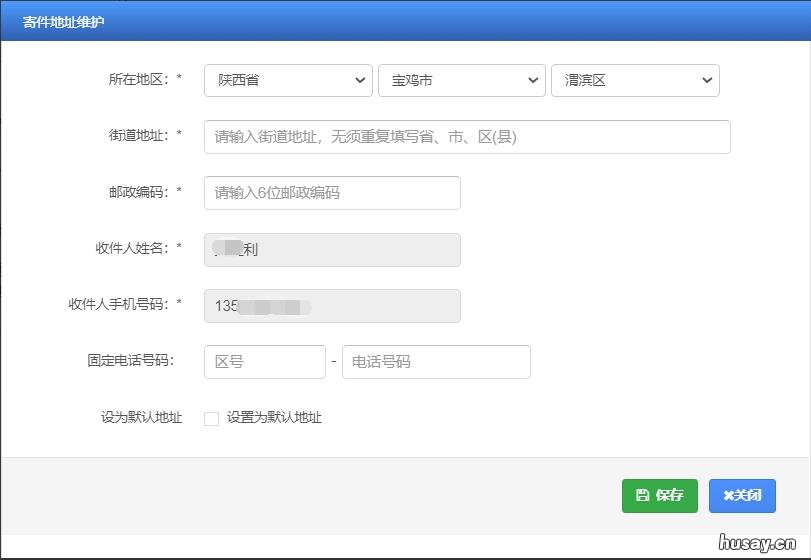This screenshot has width=811, height=560.
Task: Click the blue 关闭 close button
Action: (742, 495)
